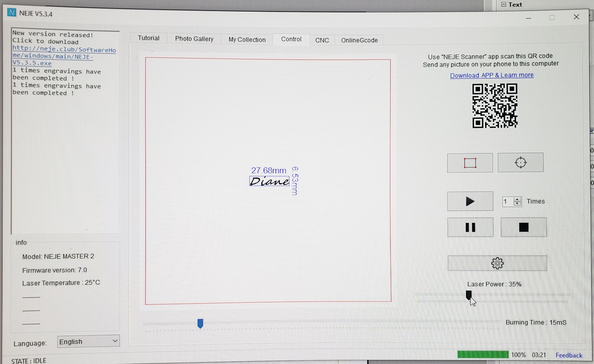Open the Feedback link in status bar
This screenshot has width=594, height=364.
click(568, 355)
